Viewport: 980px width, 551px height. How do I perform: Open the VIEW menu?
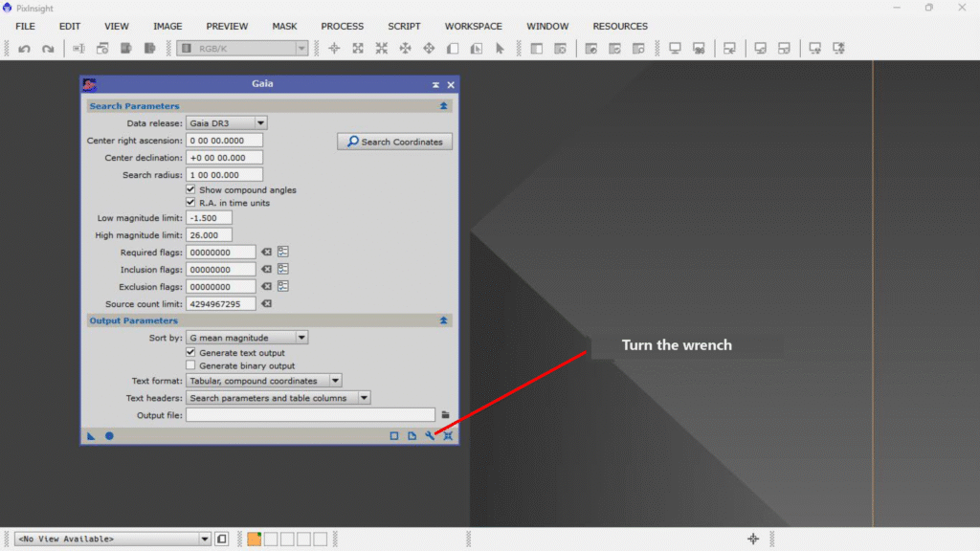point(116,26)
